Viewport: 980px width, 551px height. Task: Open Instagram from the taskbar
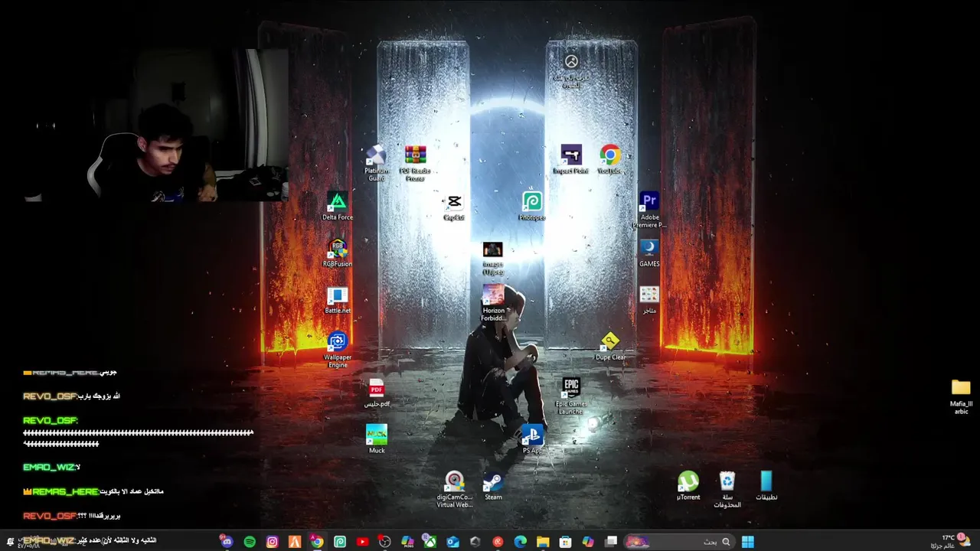tap(272, 542)
